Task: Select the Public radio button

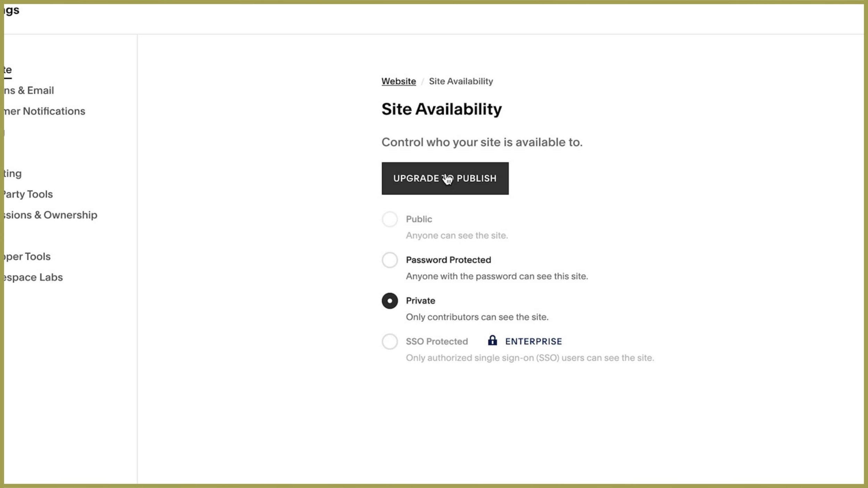Action: tap(390, 219)
